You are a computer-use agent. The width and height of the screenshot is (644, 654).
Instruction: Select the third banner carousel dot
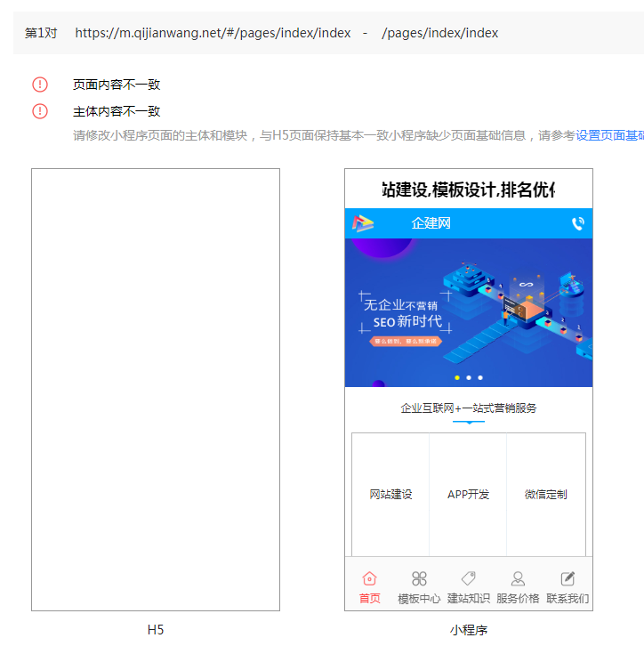point(480,377)
